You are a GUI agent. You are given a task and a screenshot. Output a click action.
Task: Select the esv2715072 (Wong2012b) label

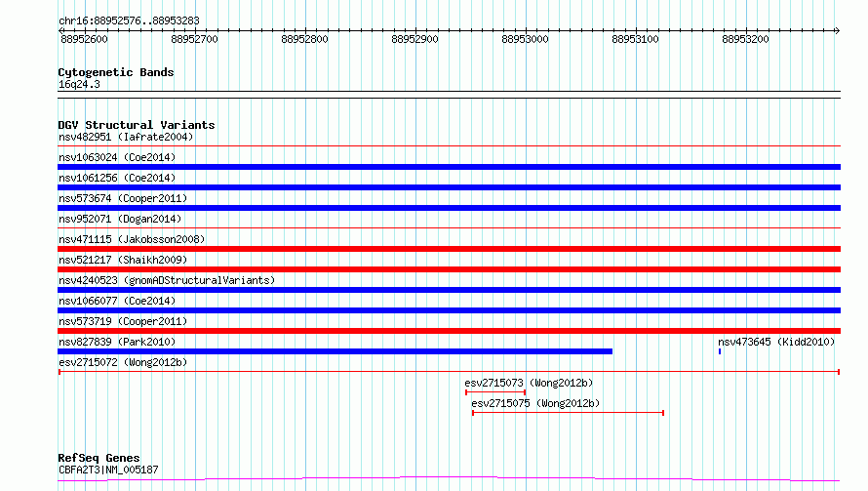pos(123,362)
